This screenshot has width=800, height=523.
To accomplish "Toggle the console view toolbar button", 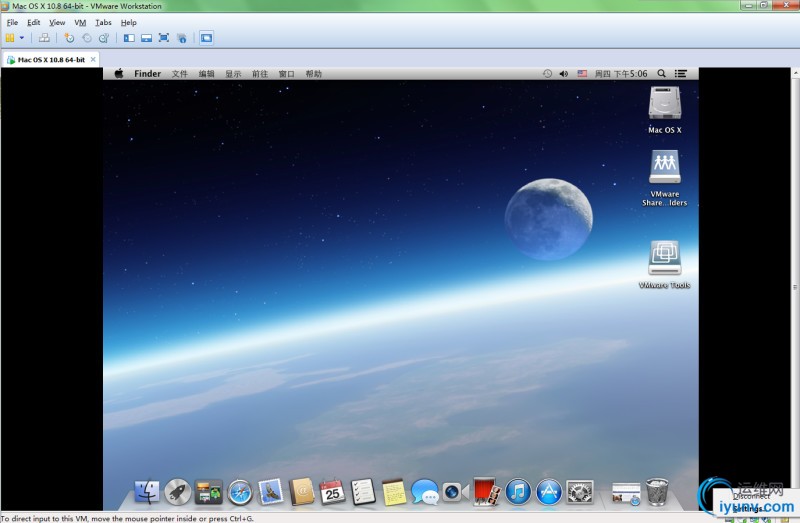I will click(206, 38).
